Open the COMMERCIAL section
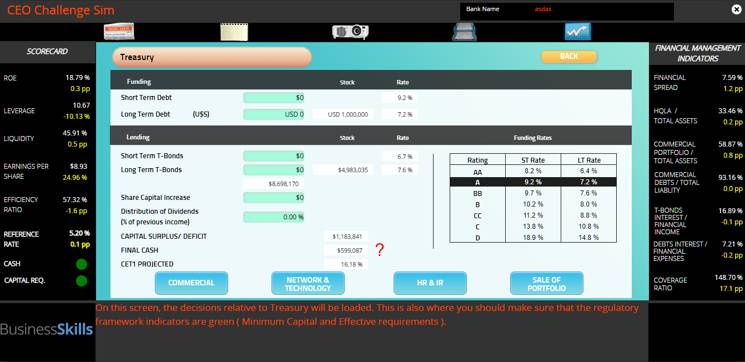745x362 pixels. coord(191,283)
